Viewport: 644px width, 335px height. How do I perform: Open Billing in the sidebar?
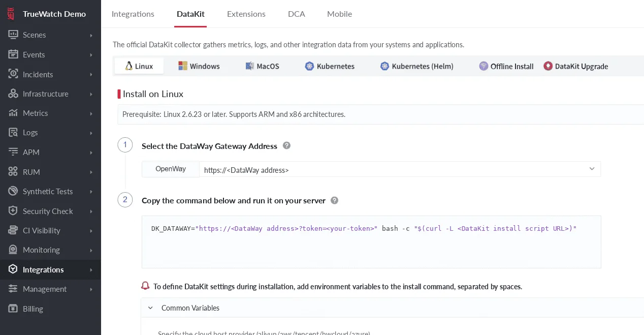click(50, 309)
